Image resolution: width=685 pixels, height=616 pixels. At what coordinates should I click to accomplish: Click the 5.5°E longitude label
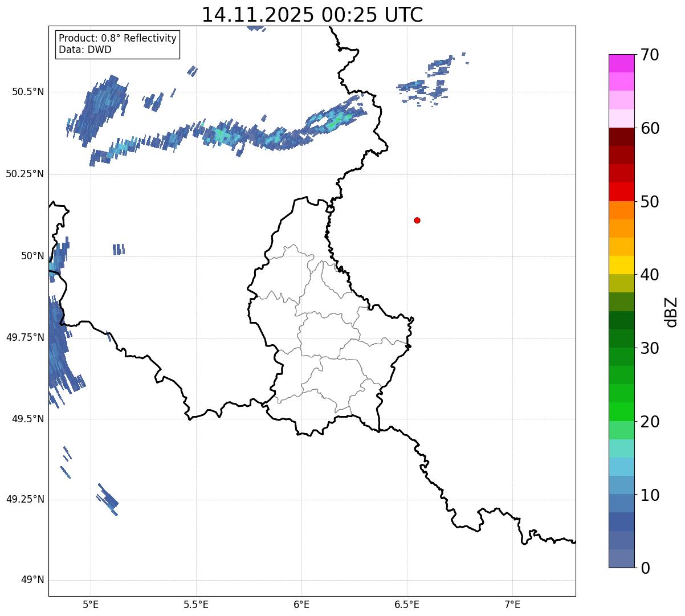click(x=196, y=604)
